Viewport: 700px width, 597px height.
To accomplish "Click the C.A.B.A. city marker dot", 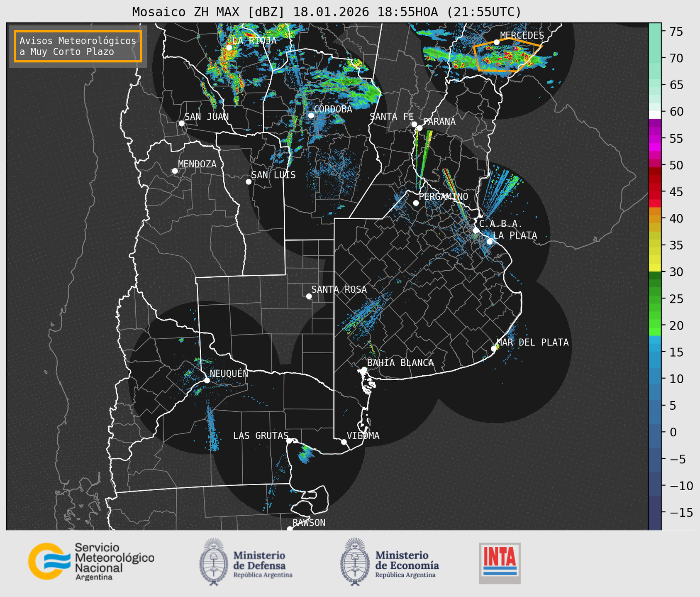I will coord(476,230).
